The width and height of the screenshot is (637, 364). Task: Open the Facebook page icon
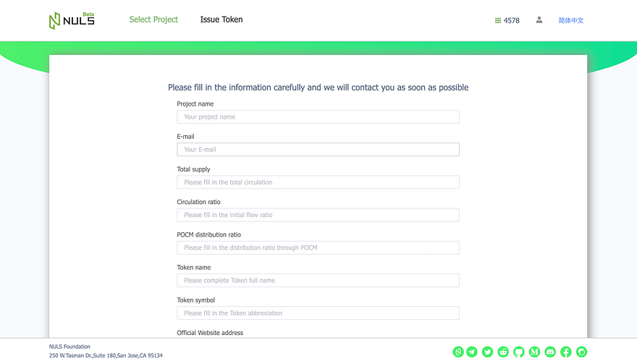click(566, 352)
